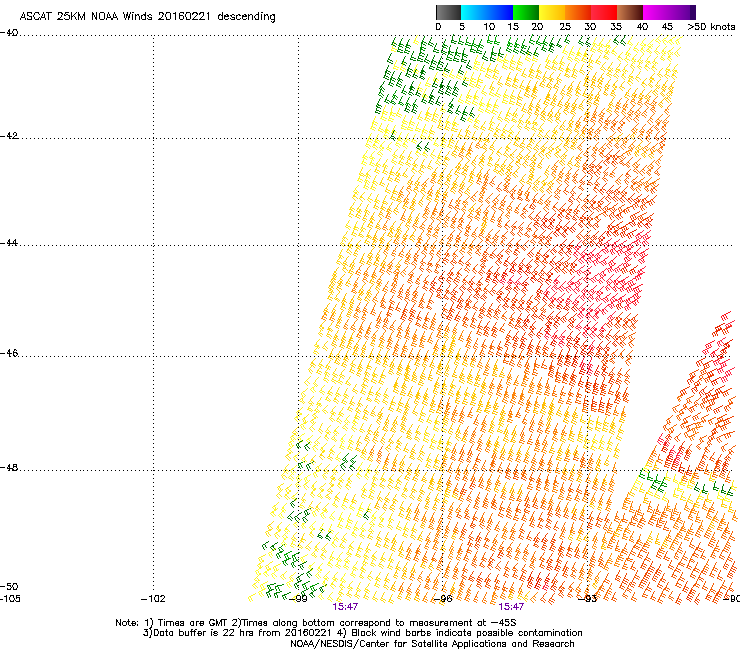This screenshot has height=650, width=740.
Task: Click the longitude label '-96'
Action: (443, 599)
